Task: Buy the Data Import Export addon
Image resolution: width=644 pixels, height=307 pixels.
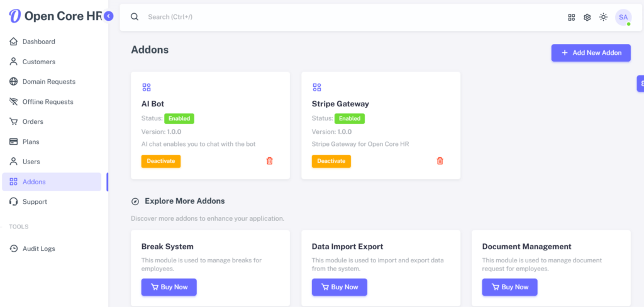Action: pos(339,287)
